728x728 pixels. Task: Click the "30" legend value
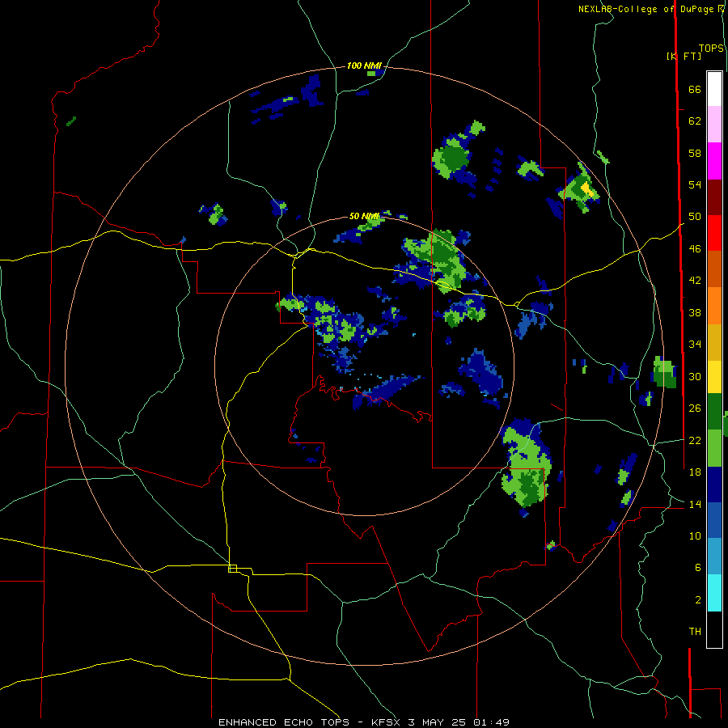tap(695, 376)
